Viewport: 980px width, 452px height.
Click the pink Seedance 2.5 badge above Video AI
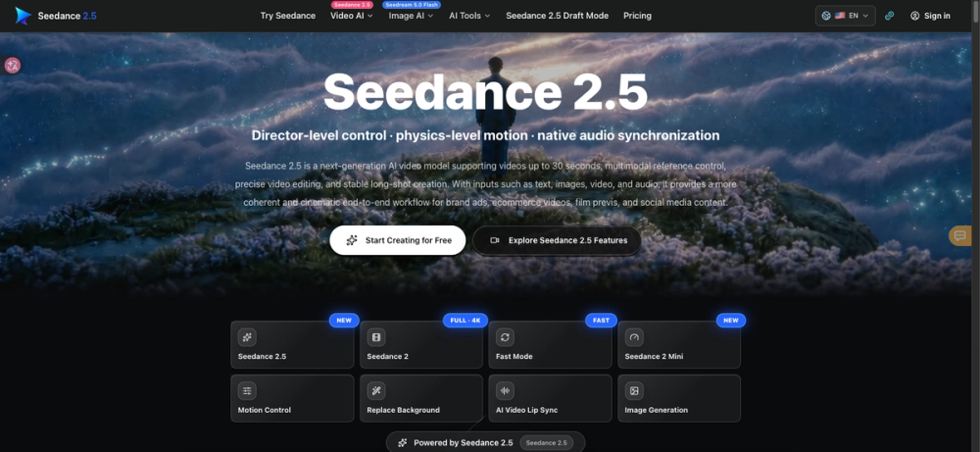tap(352, 4)
